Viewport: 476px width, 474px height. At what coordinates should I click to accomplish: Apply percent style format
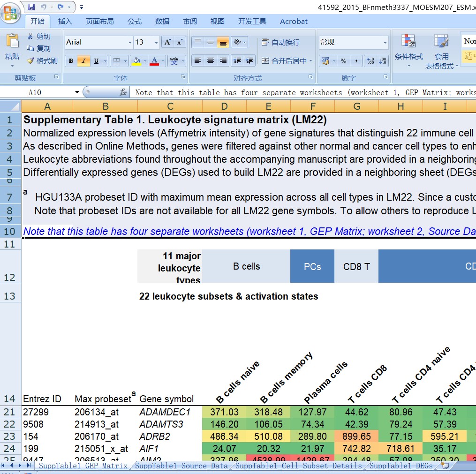coord(343,60)
